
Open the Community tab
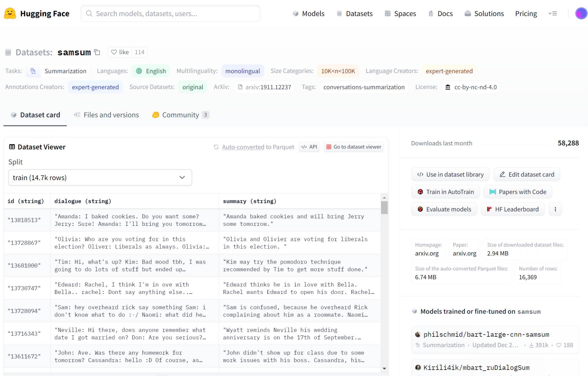180,115
